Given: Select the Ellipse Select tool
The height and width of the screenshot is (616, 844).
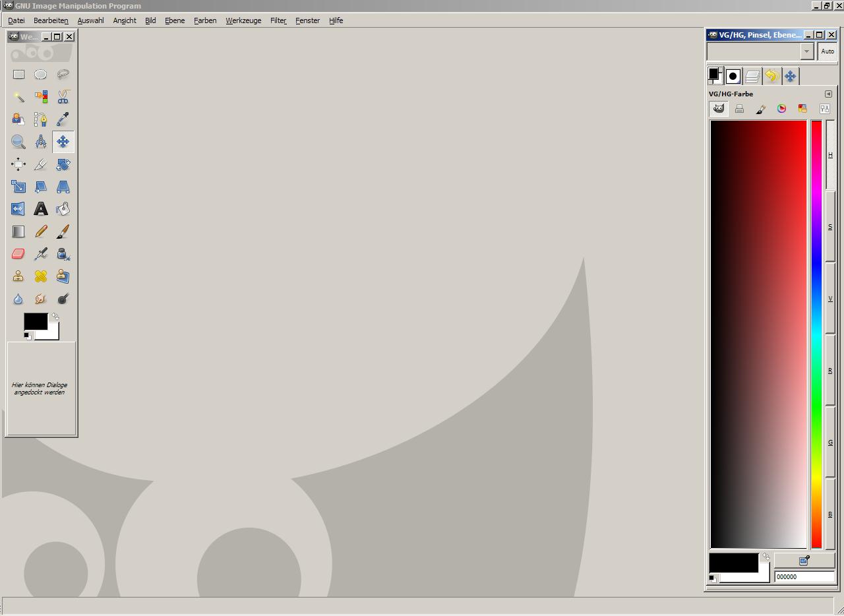Looking at the screenshot, I should coord(41,75).
